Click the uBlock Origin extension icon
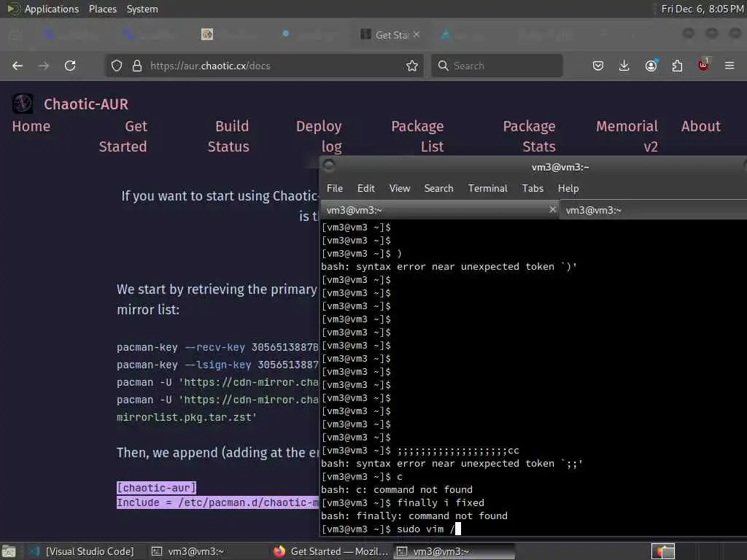 tap(703, 65)
